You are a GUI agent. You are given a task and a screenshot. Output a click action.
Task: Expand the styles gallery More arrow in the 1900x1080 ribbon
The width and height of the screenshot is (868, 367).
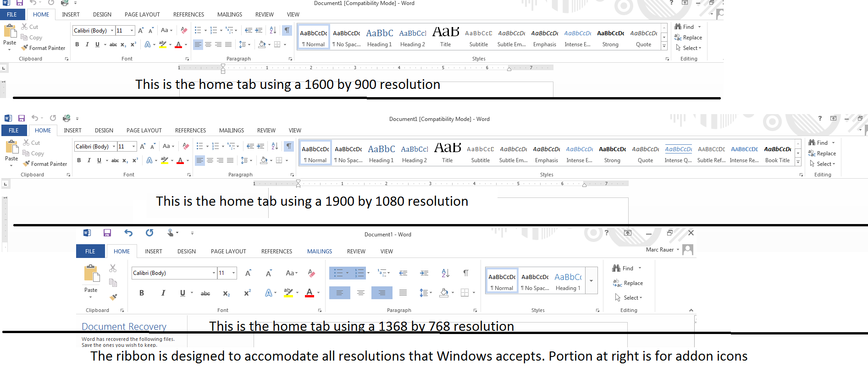[x=798, y=162]
